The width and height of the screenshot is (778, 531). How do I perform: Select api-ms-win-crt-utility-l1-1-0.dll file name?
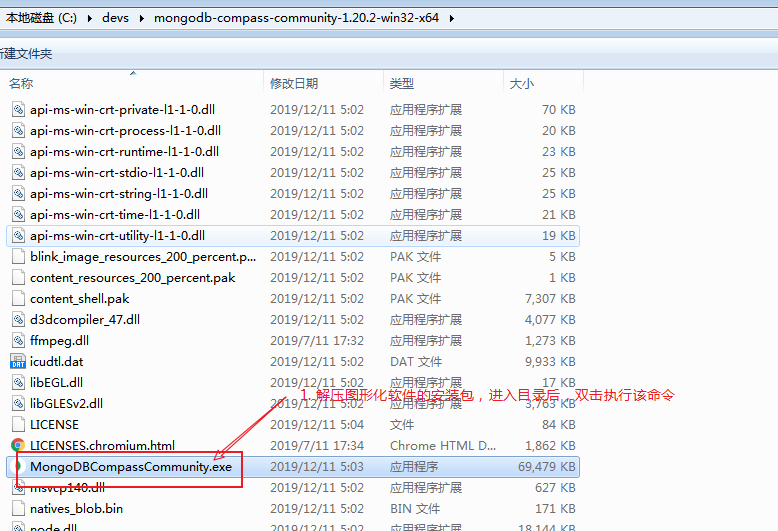click(x=118, y=236)
